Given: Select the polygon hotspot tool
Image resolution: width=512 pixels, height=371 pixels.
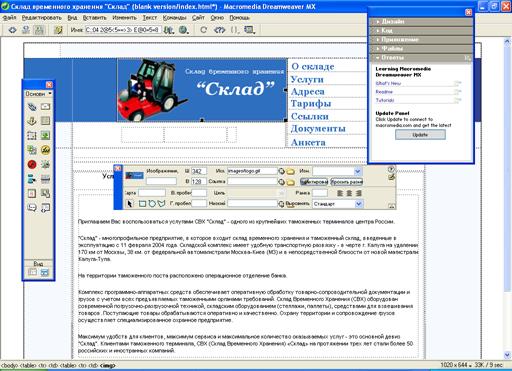Looking at the screenshot, I should coord(162,203).
